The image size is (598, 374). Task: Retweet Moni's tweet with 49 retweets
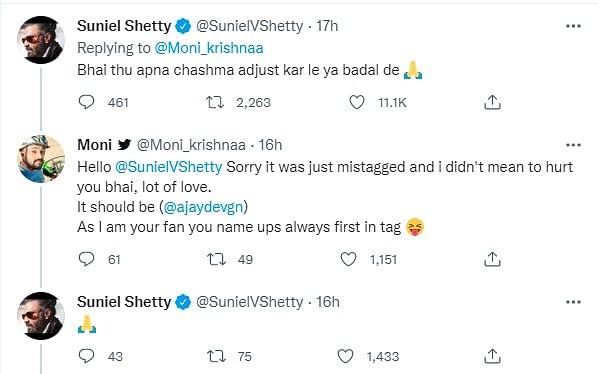[216, 259]
